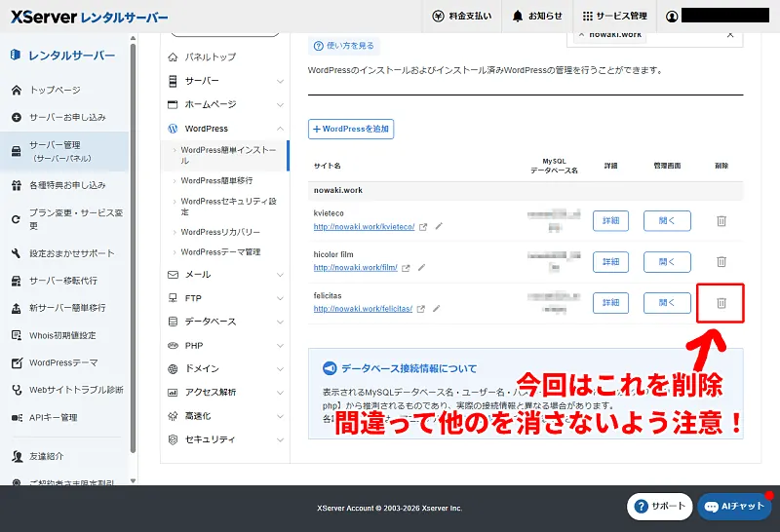Screen dimensions: 780x532
Task: Expand the FTP menu
Action: click(x=226, y=298)
